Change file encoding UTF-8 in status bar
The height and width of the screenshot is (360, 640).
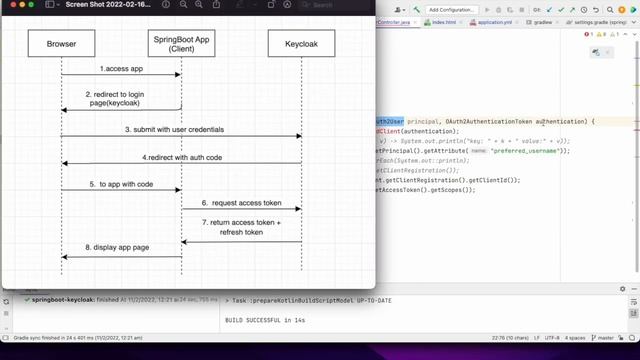552,338
